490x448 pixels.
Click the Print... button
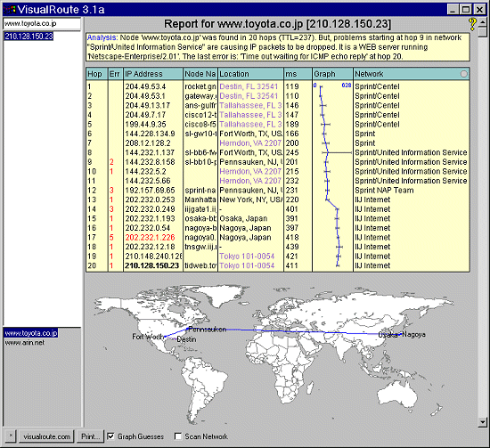click(x=90, y=436)
